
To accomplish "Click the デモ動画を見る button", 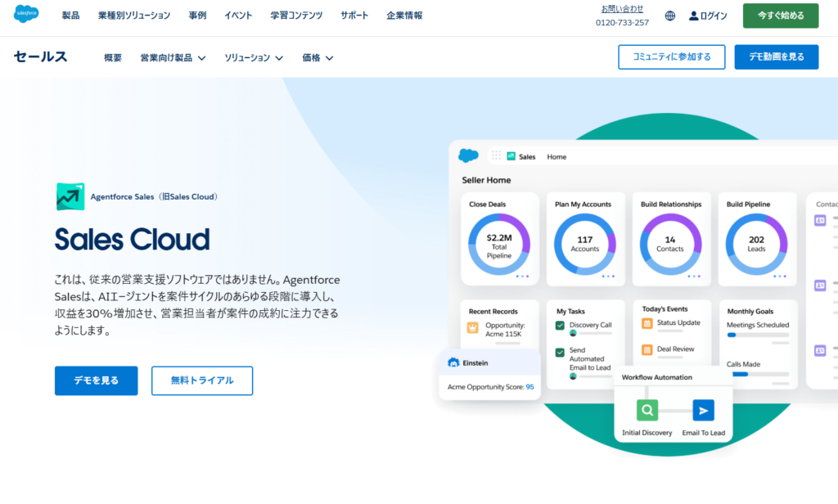I will pyautogui.click(x=776, y=56).
